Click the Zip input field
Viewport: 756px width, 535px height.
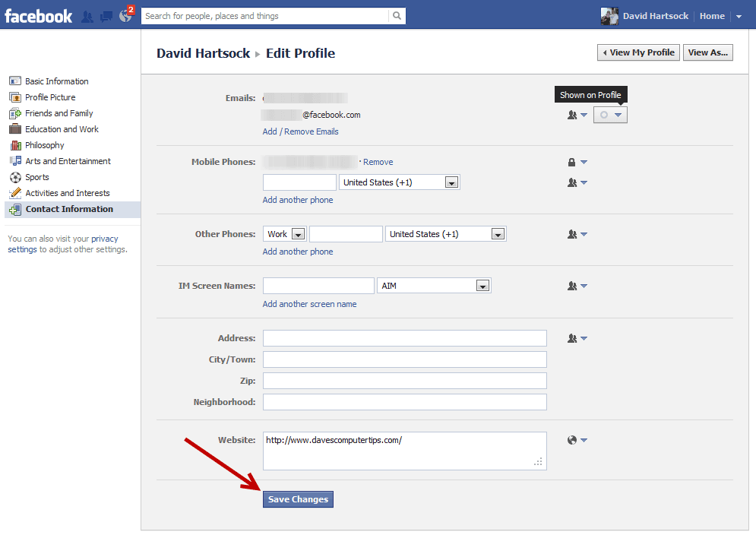click(x=404, y=381)
